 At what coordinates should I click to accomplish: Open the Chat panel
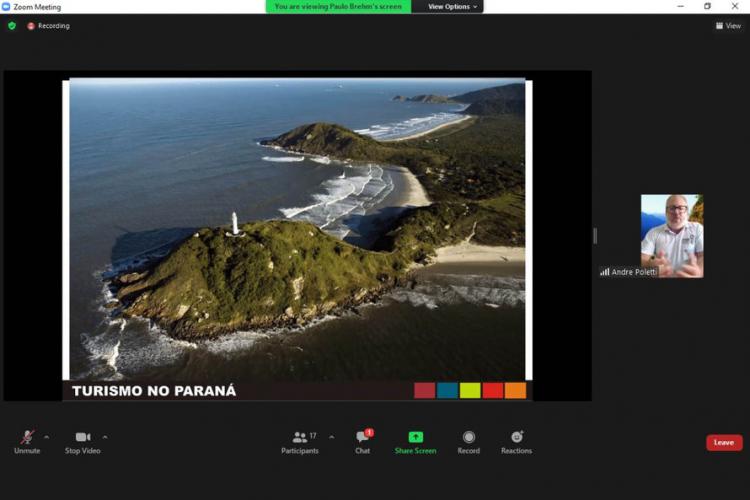(x=362, y=441)
